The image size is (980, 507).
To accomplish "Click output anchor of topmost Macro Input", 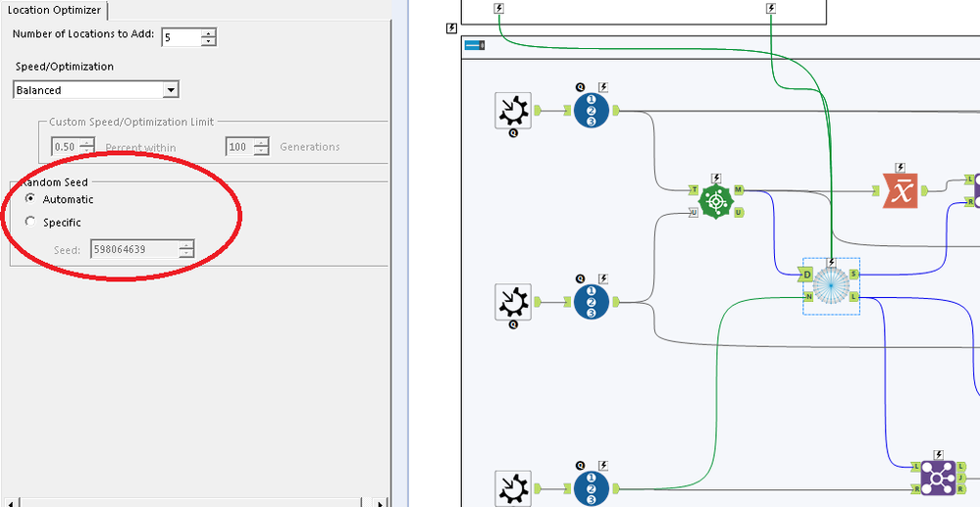I will point(538,111).
